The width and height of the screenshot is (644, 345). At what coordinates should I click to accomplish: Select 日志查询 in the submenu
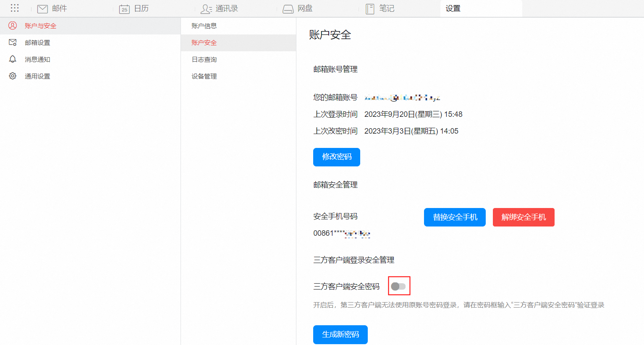pos(204,60)
